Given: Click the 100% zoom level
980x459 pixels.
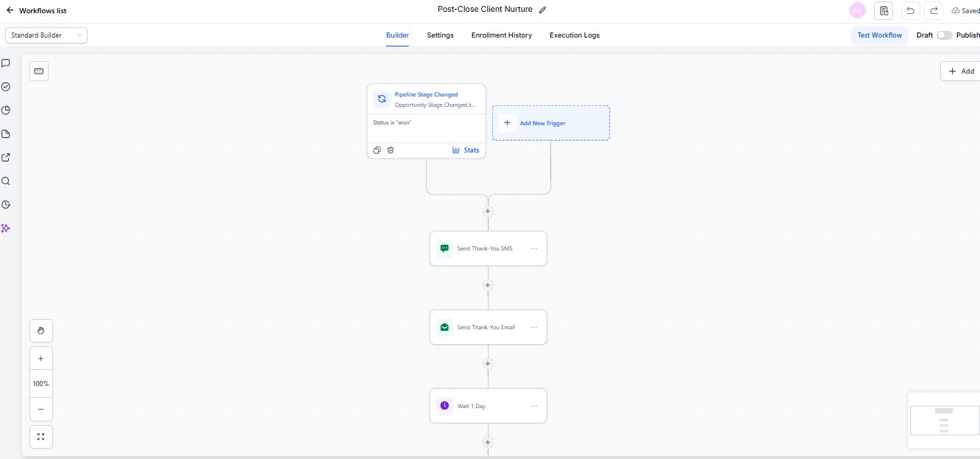Looking at the screenshot, I should tap(41, 384).
